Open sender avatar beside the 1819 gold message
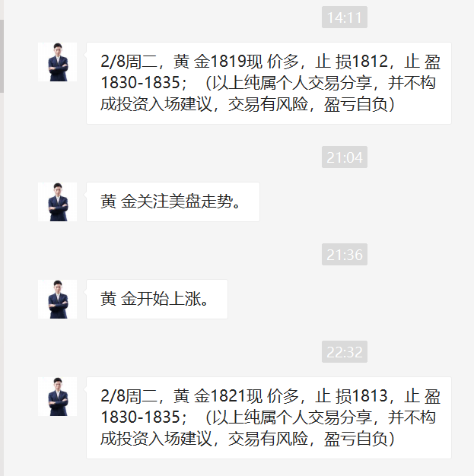The image size is (474, 476). point(57,62)
